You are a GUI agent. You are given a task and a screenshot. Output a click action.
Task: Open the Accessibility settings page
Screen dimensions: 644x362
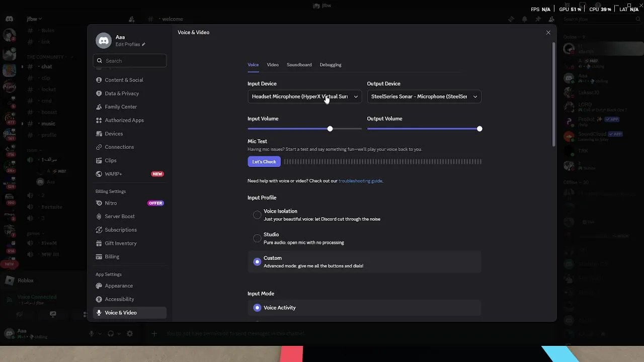click(130, 299)
